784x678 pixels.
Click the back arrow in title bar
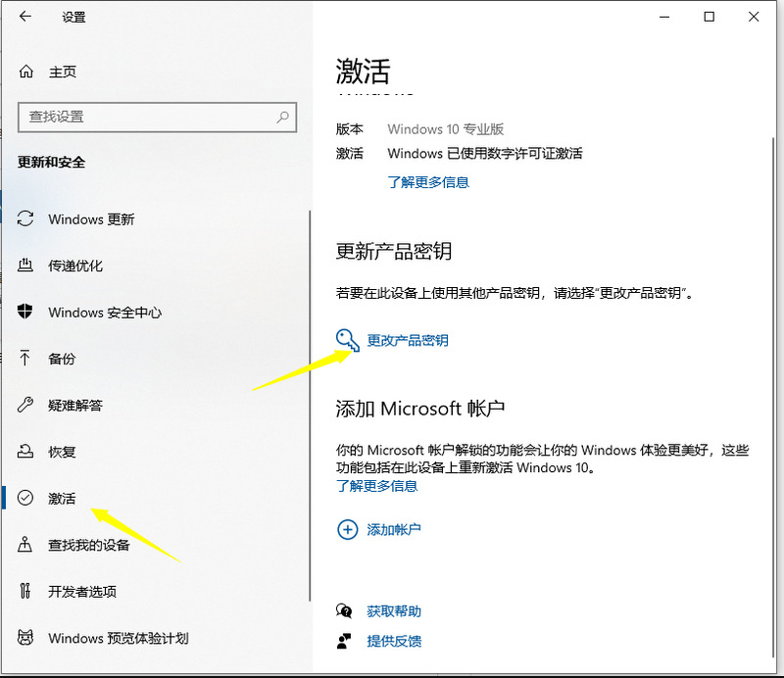[24, 17]
